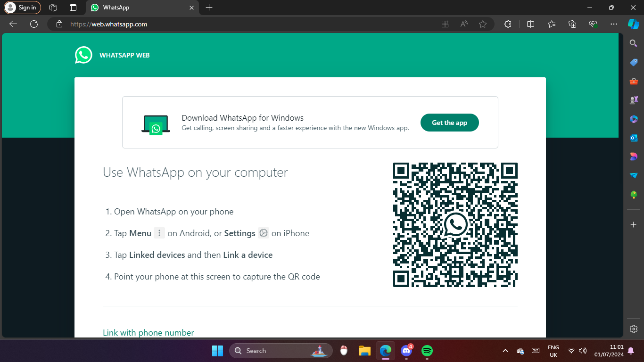Click the Sign in profile button
The width and height of the screenshot is (644, 362).
pyautogui.click(x=22, y=8)
